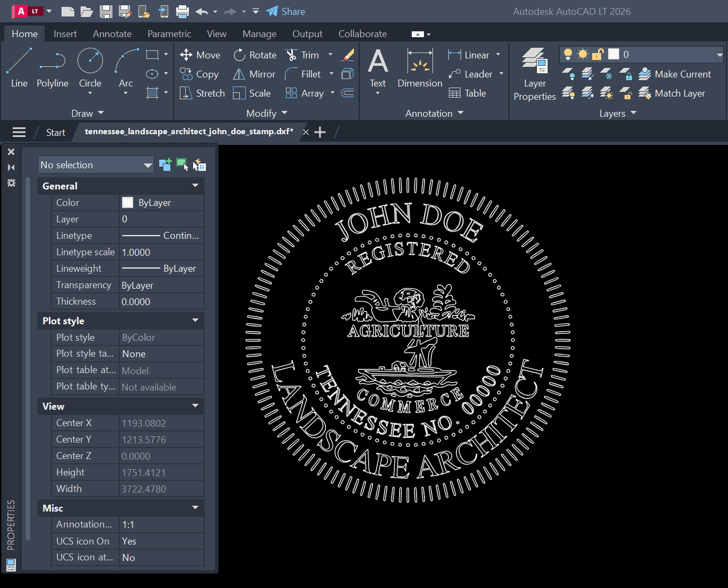
Task: Toggle layer 0 on/off lightbulb
Action: [x=568, y=54]
